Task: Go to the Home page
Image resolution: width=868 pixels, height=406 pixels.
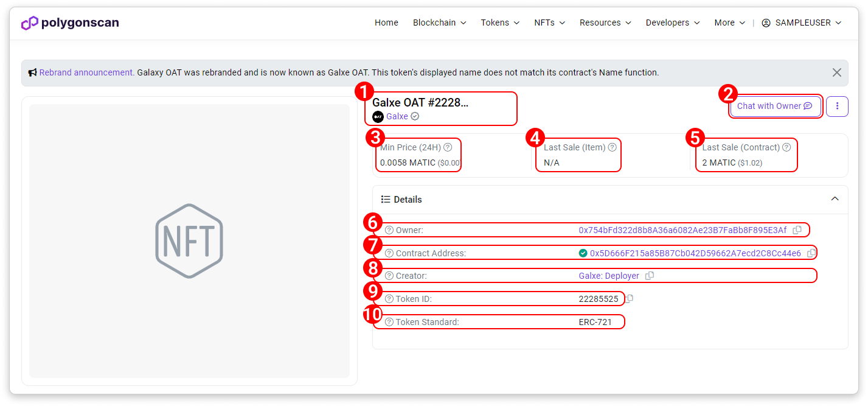Action: tap(386, 23)
